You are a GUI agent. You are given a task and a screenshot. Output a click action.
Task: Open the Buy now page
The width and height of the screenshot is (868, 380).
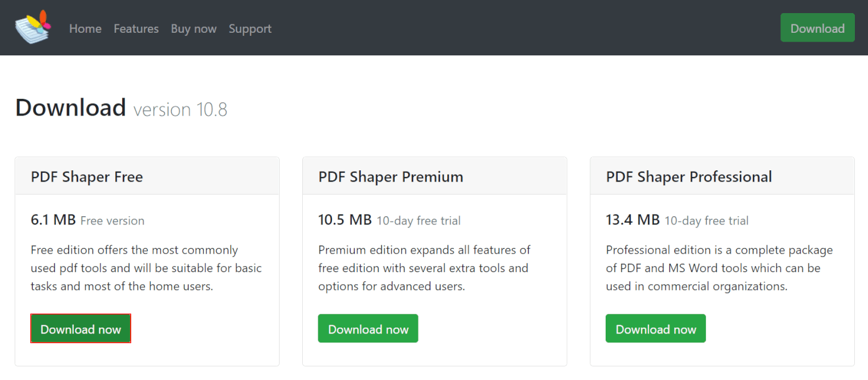(x=194, y=29)
